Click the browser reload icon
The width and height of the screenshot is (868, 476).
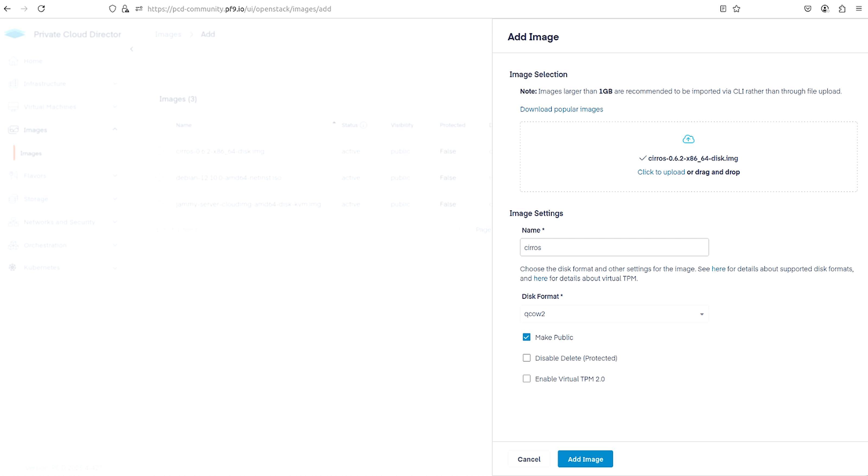(x=41, y=9)
